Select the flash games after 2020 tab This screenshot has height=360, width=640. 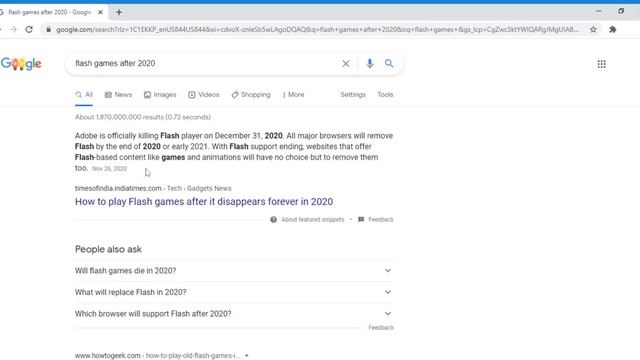[49, 12]
